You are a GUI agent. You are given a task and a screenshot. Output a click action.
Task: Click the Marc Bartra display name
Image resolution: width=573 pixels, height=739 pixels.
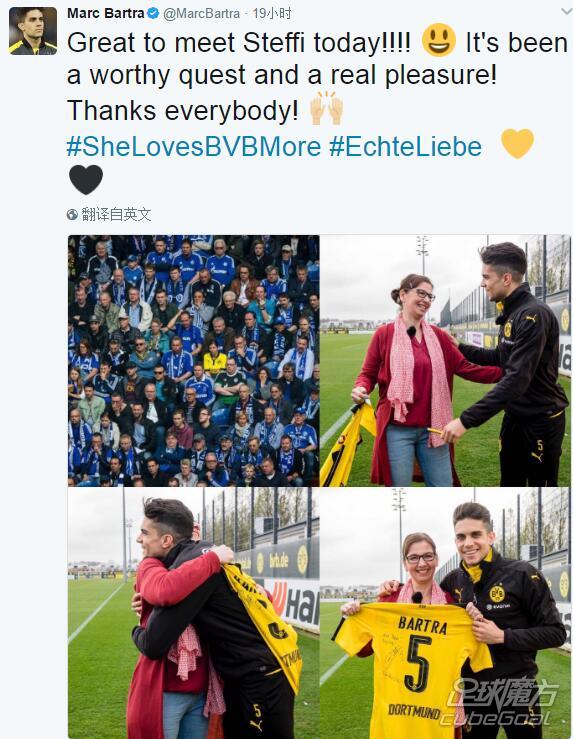click(x=106, y=13)
